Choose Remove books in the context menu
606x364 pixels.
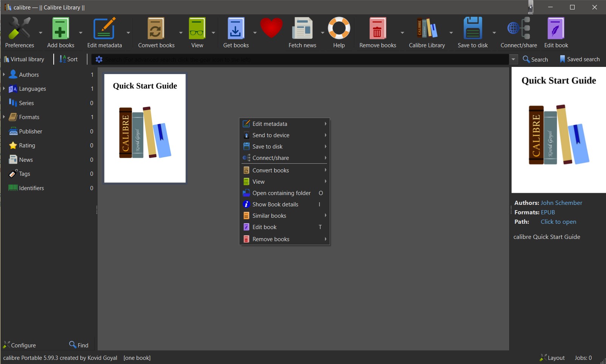(x=285, y=239)
